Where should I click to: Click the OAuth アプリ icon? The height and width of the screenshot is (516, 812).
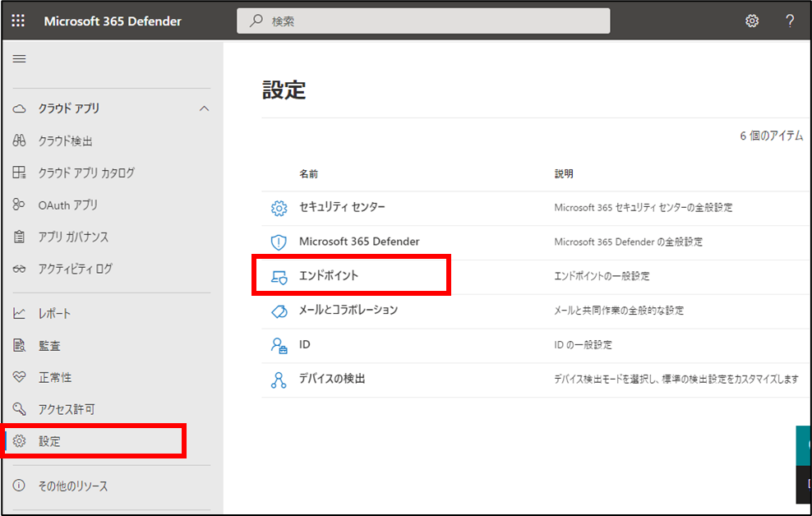19,205
